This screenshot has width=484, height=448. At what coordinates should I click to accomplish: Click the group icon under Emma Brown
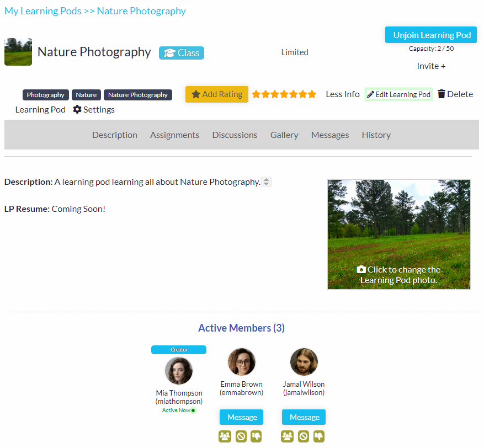pos(225,436)
